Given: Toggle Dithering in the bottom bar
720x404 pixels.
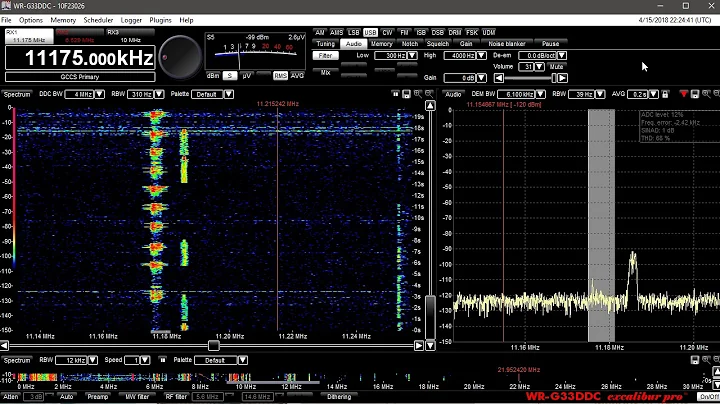Looking at the screenshot, I should [x=339, y=397].
